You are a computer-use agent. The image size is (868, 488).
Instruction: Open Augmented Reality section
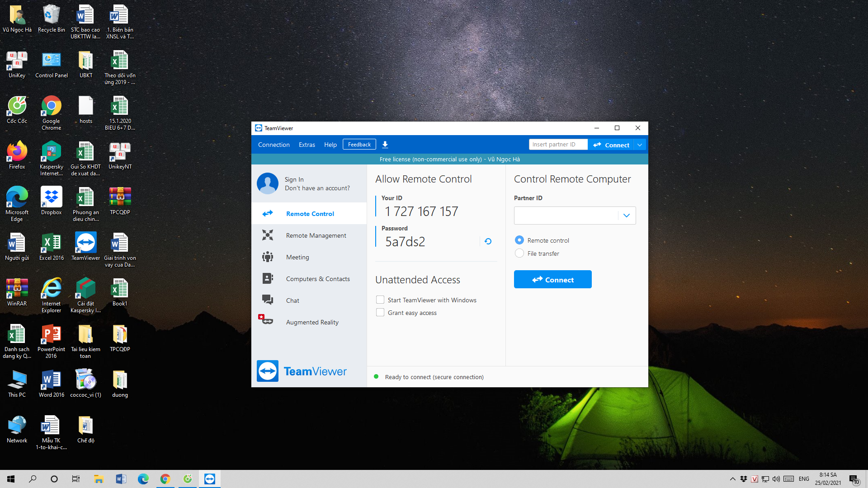312,322
